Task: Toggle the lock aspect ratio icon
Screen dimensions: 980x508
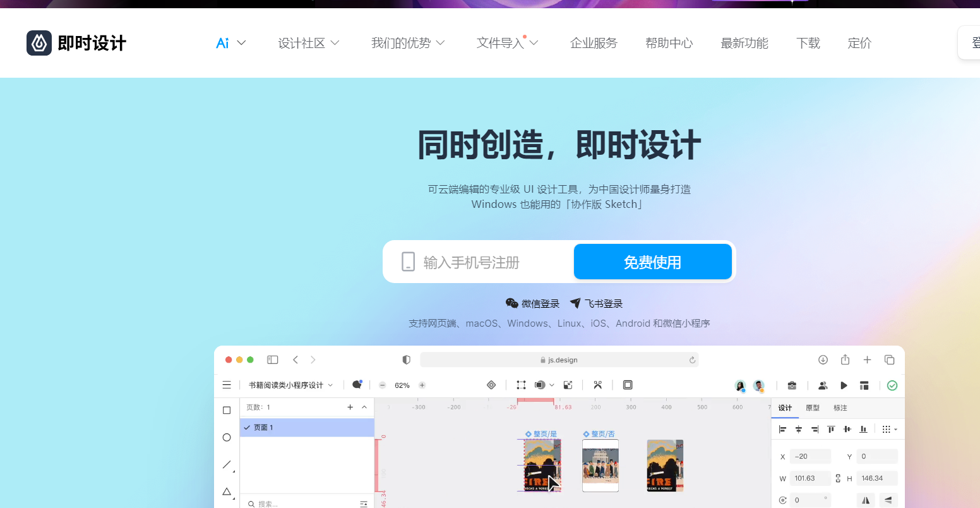Action: [x=838, y=478]
